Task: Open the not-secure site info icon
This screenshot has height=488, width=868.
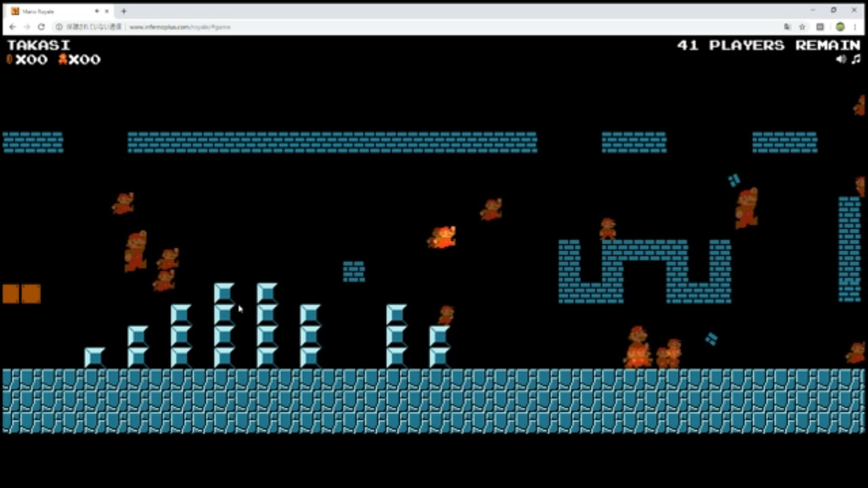Action: pos(59,27)
